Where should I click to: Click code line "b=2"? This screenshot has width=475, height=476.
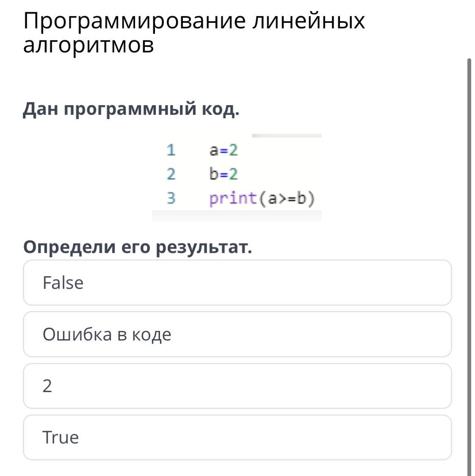tap(224, 174)
